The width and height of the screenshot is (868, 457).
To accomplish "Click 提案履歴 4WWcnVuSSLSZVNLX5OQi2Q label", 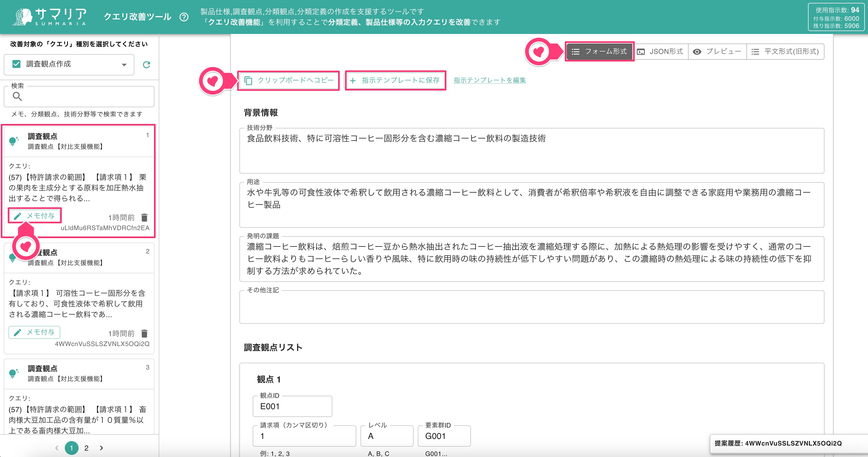I will coord(778,443).
